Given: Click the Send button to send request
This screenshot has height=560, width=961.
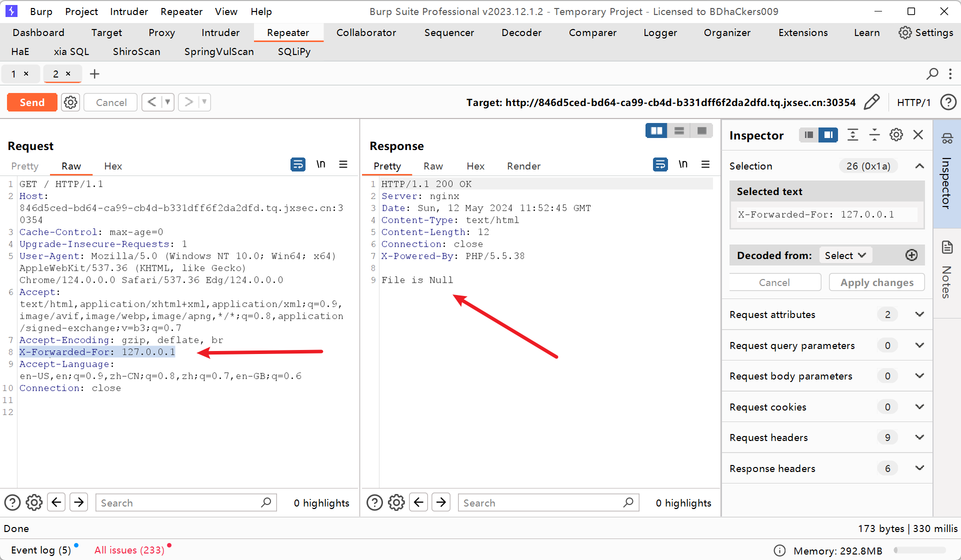Looking at the screenshot, I should (32, 102).
